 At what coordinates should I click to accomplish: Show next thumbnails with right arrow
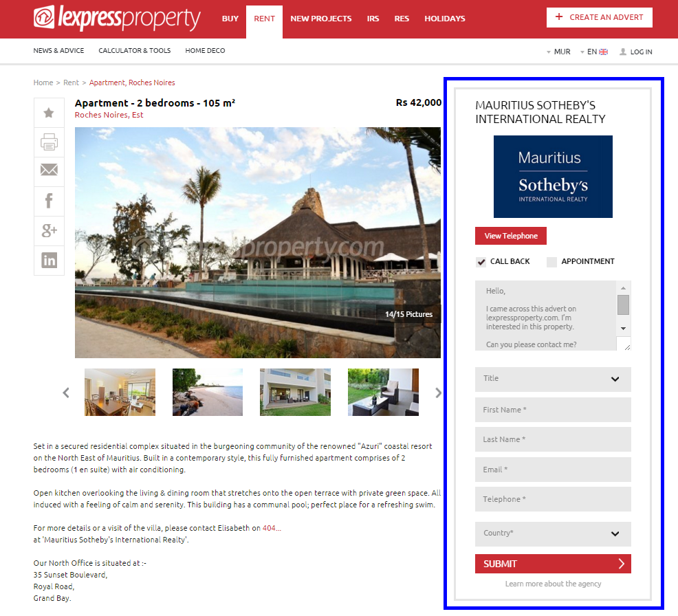(x=438, y=393)
